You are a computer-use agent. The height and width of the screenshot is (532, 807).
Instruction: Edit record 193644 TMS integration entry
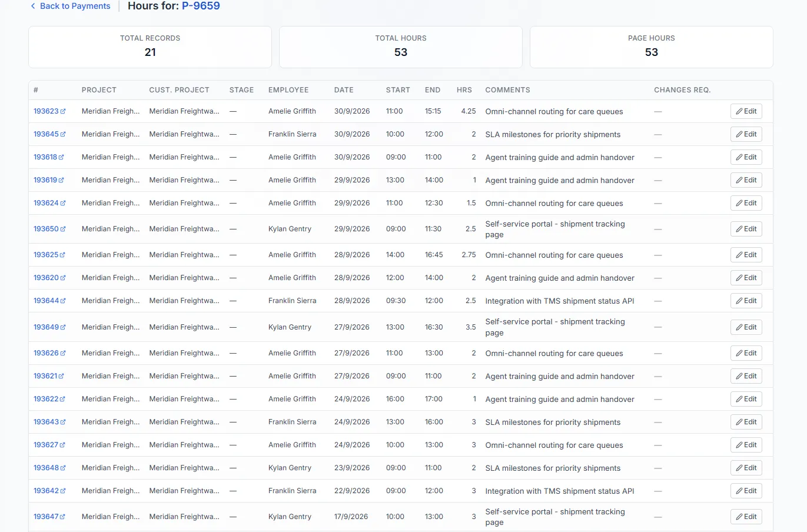click(746, 301)
